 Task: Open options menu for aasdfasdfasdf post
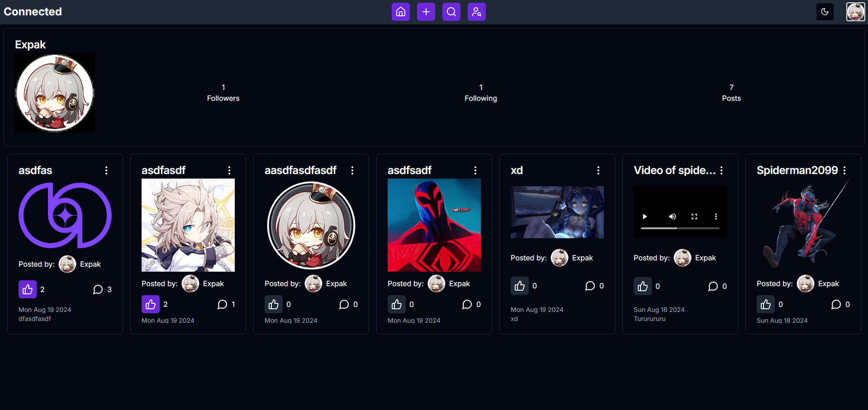352,170
